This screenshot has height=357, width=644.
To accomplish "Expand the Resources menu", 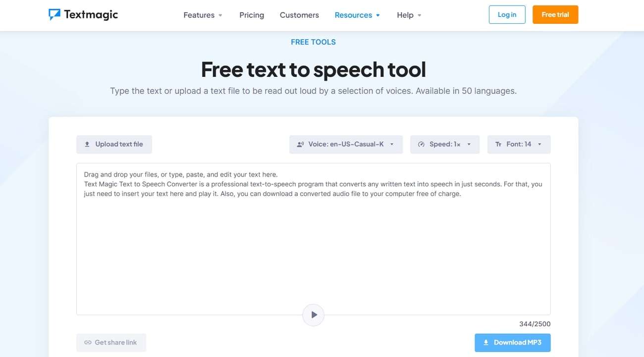I will click(357, 15).
